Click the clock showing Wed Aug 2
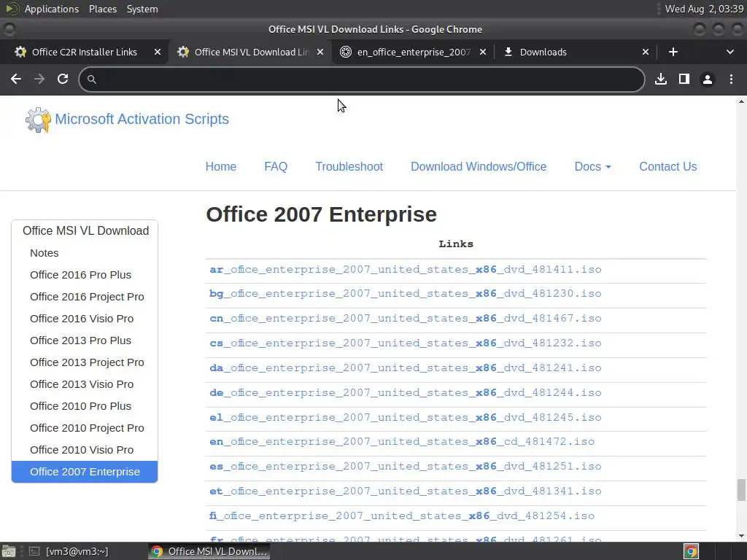The height and width of the screenshot is (560, 747). (704, 9)
